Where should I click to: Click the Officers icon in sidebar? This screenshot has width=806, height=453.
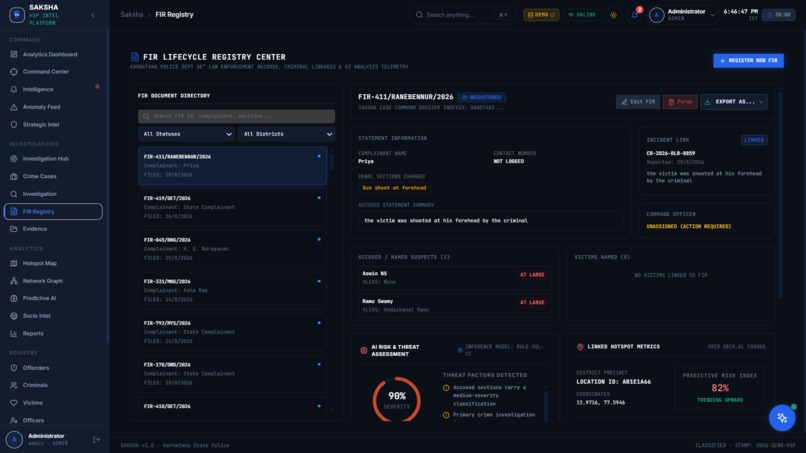pos(14,420)
